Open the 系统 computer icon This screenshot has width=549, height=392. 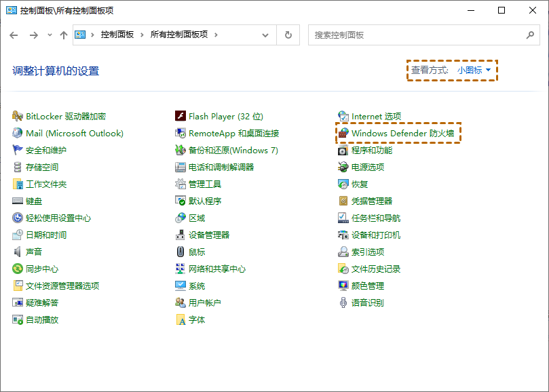181,286
